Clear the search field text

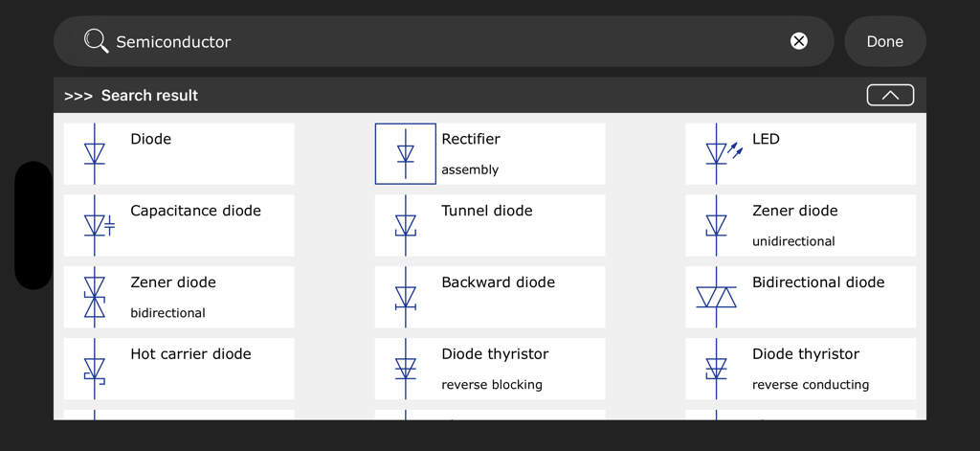pos(799,41)
